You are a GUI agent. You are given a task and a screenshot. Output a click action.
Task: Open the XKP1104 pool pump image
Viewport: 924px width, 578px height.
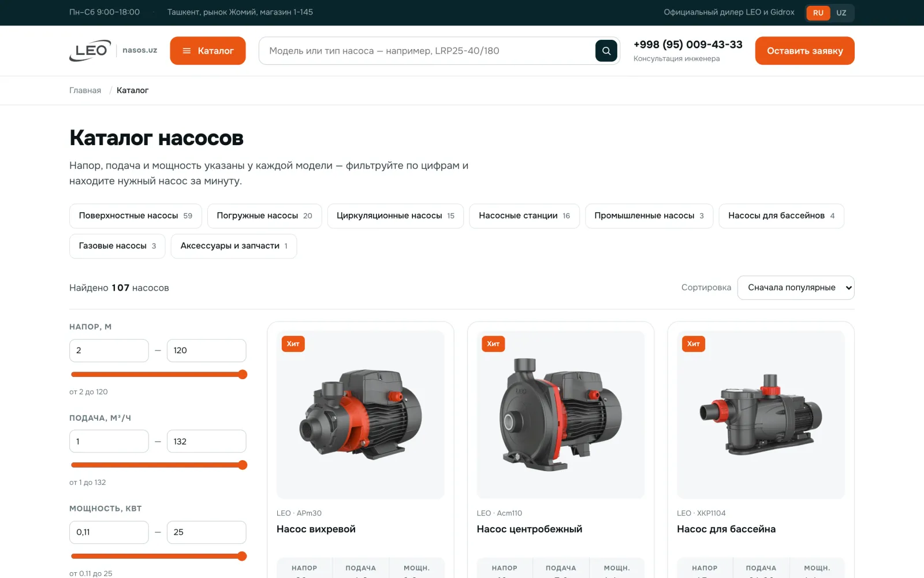pyautogui.click(x=761, y=414)
